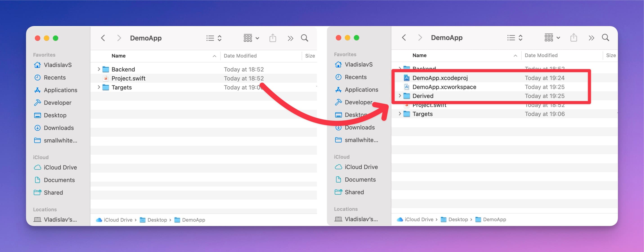The height and width of the screenshot is (252, 644).
Task: Select Downloads in Favorites sidebar
Action: coord(59,127)
